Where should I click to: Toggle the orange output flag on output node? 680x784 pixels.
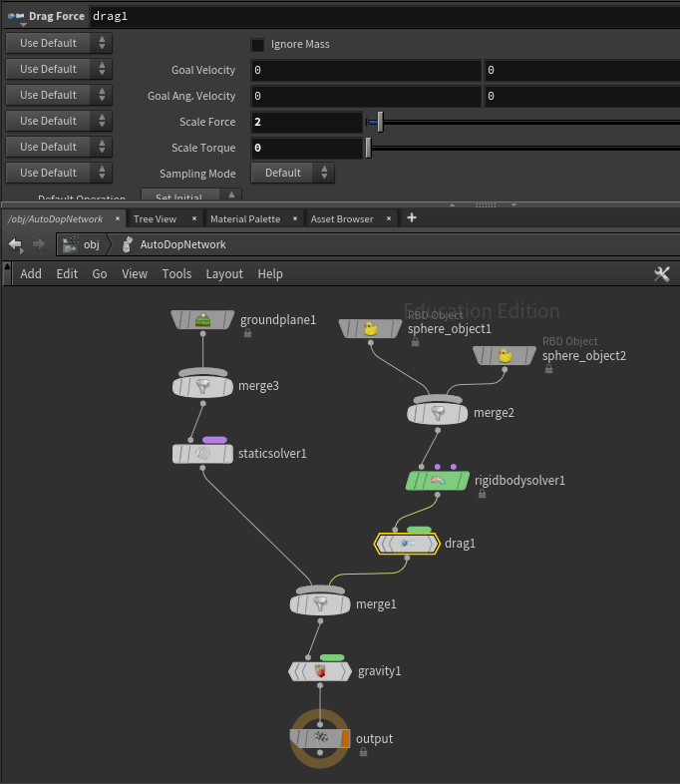[345, 739]
